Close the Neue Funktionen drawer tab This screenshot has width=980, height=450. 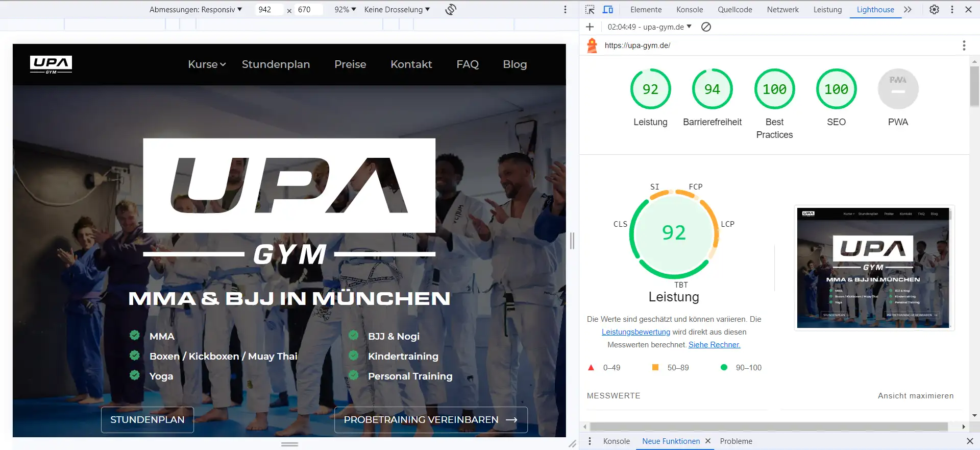(x=708, y=441)
